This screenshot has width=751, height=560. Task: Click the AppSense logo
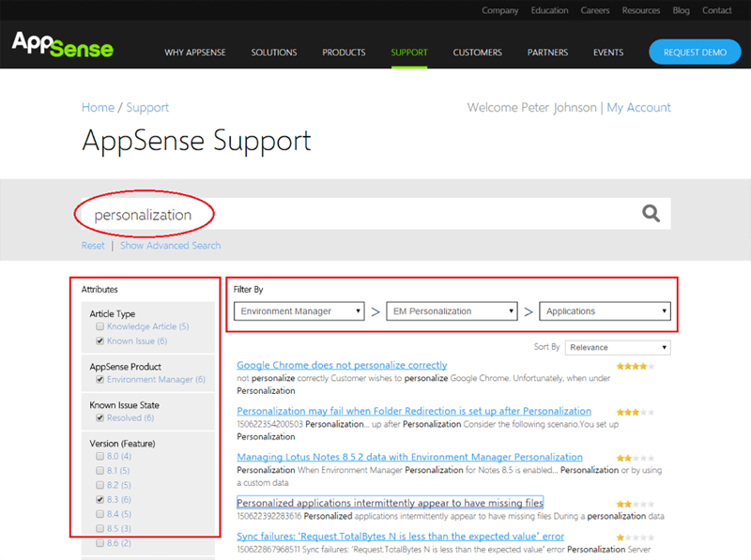63,44
